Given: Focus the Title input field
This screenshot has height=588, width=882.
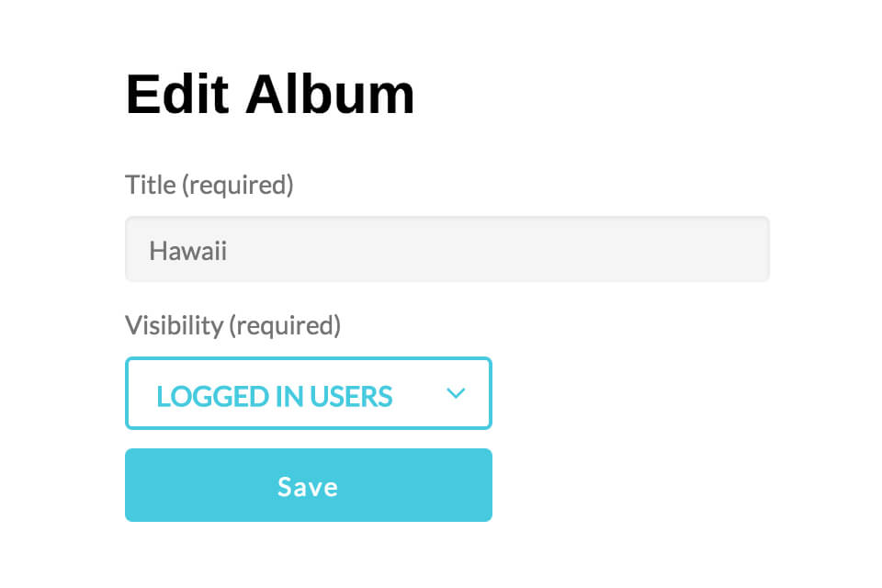Looking at the screenshot, I should tap(447, 250).
